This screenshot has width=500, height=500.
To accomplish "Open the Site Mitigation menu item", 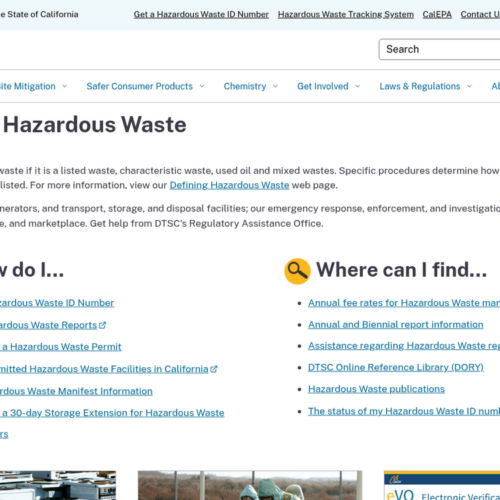I will (28, 86).
